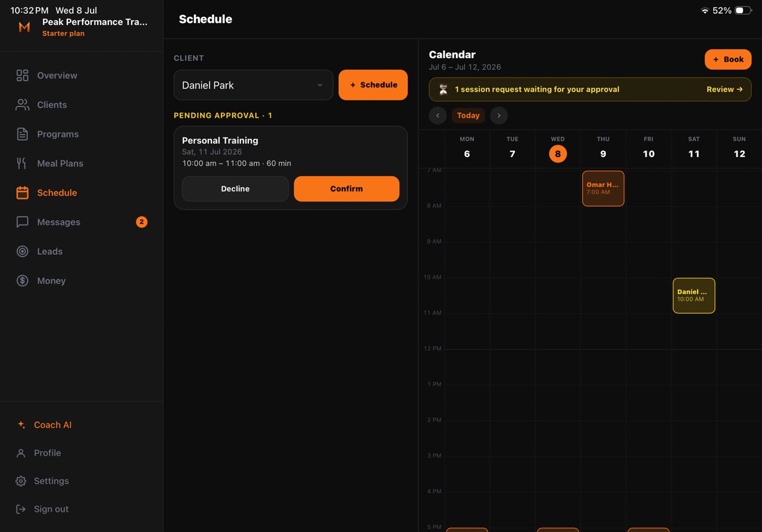This screenshot has width=762, height=532.
Task: Click the Leads target icon
Action: [22, 251]
